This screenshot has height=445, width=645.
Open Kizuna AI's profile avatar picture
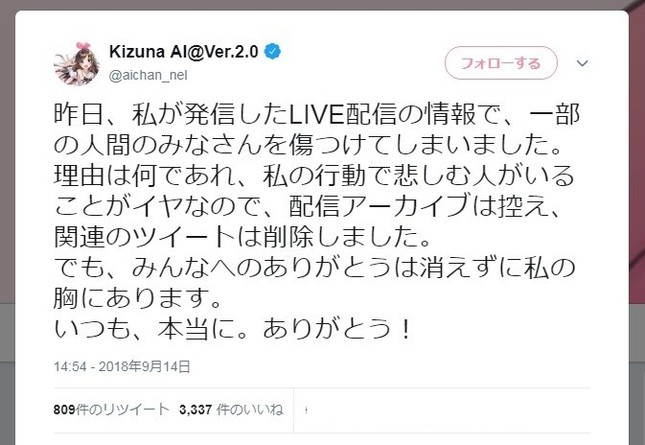pos(77,63)
